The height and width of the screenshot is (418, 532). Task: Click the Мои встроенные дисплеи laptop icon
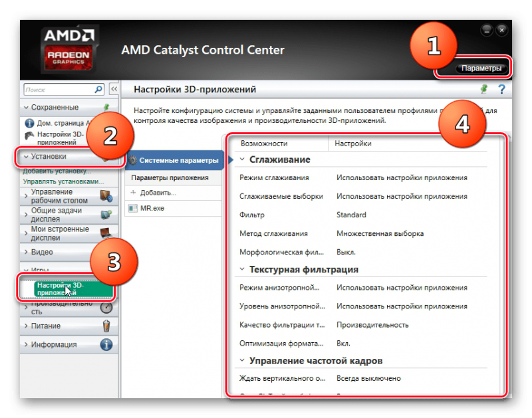point(106,233)
